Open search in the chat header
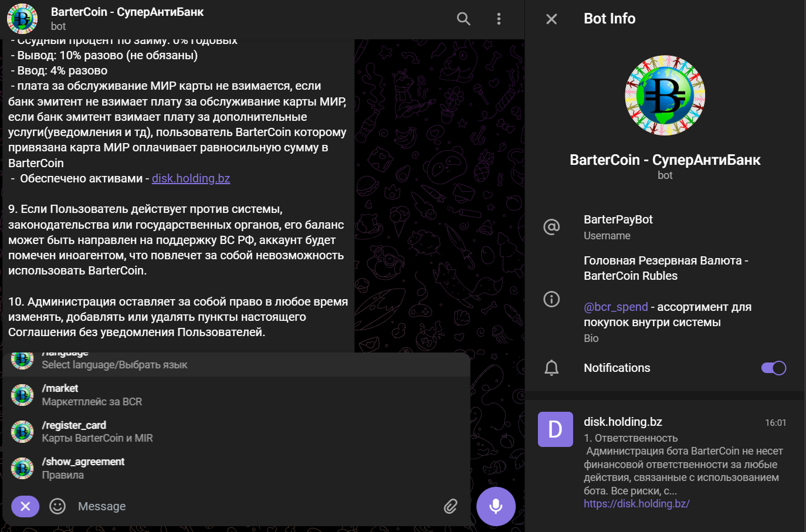 pos(463,19)
